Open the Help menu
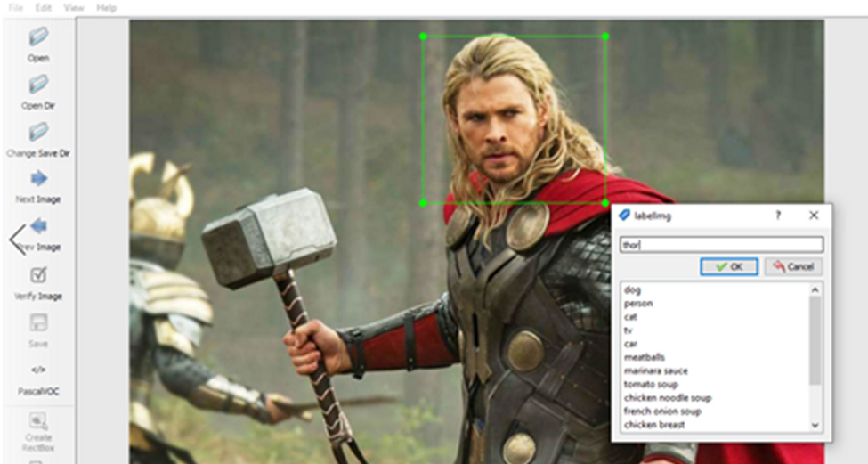The height and width of the screenshot is (464, 868). (106, 8)
